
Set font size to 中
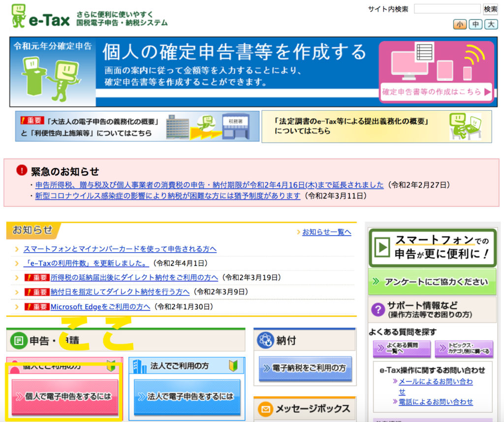click(x=475, y=25)
